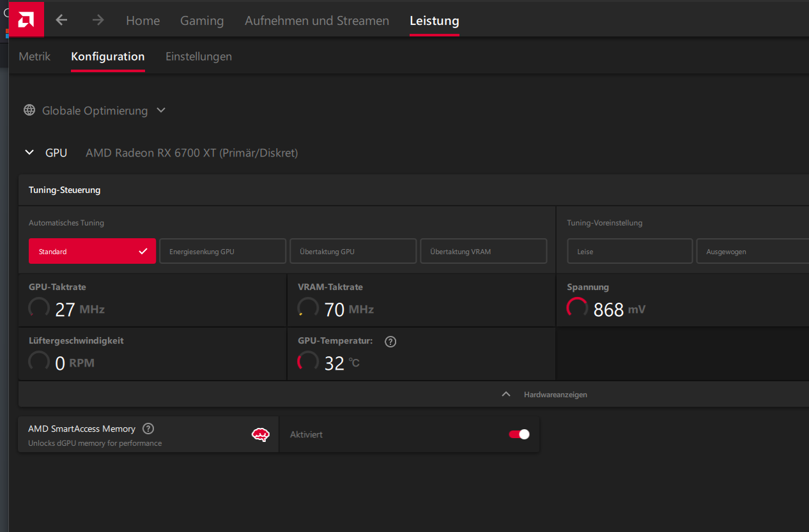This screenshot has height=532, width=809.
Task: Click AMD Radeon RX 6700 XT text
Action: 192,153
